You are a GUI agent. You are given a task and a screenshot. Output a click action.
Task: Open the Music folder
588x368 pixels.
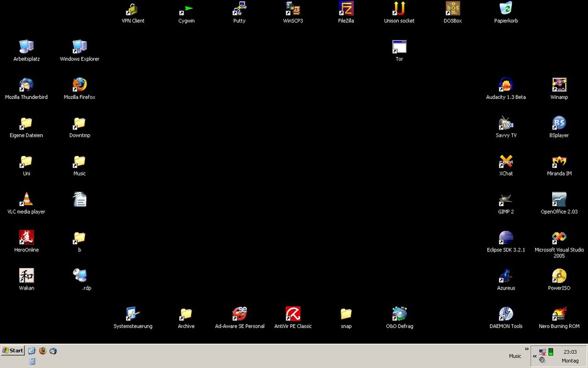[x=79, y=160]
